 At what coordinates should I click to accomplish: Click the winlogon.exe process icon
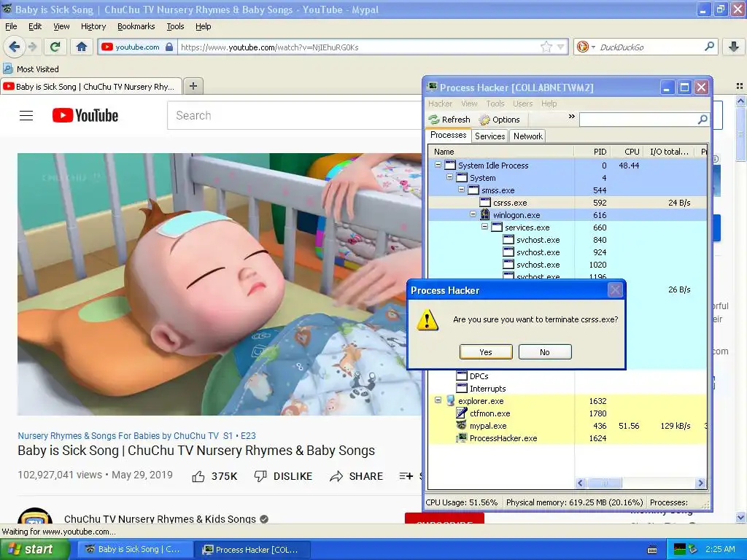[x=485, y=215]
